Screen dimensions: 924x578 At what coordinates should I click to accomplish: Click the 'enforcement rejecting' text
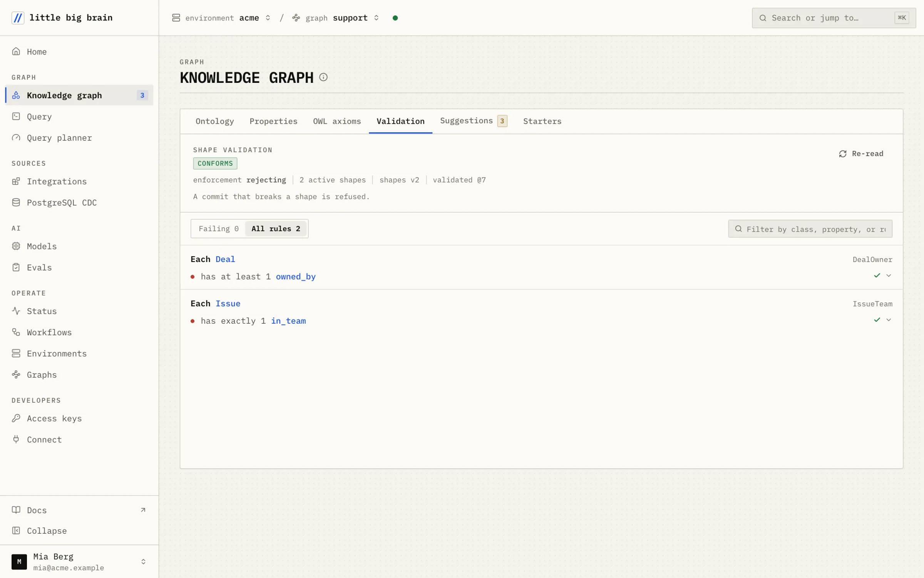239,180
